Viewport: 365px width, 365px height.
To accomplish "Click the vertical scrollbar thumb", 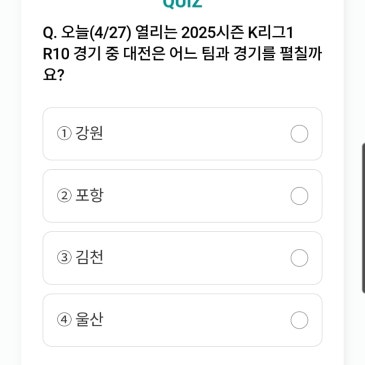I will pyautogui.click(x=363, y=218).
